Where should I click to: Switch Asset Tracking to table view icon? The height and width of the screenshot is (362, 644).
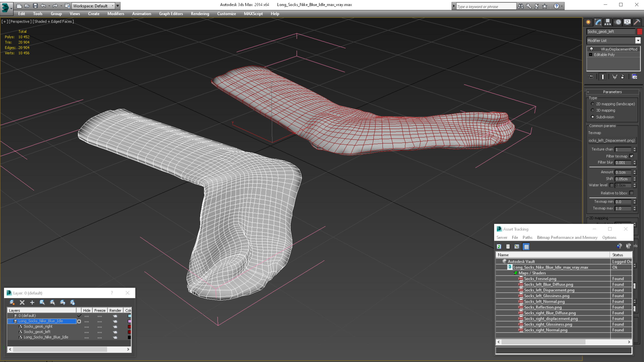[527, 246]
